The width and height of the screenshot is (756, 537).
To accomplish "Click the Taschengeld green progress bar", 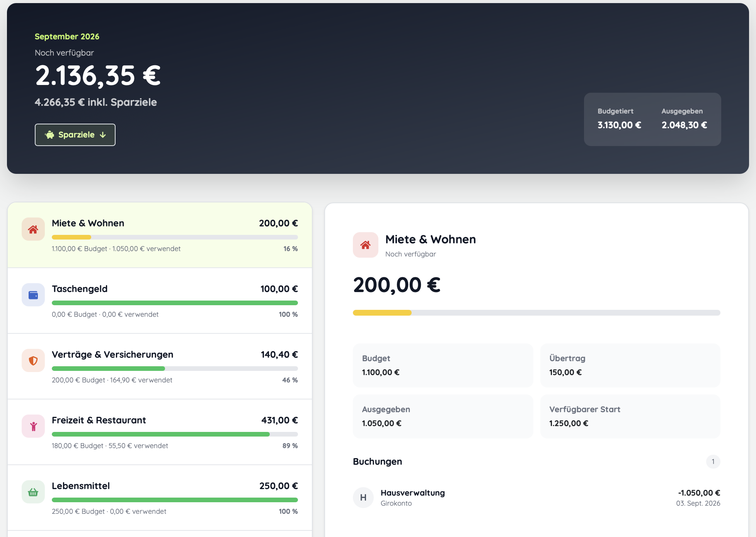I will (175, 303).
